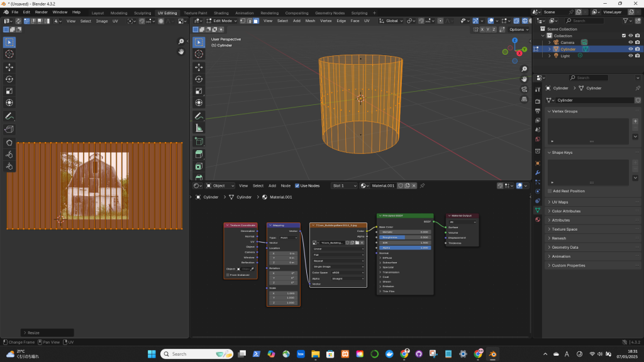This screenshot has width=644, height=362.
Task: Select the Move tool in 3D viewport
Action: point(199,67)
